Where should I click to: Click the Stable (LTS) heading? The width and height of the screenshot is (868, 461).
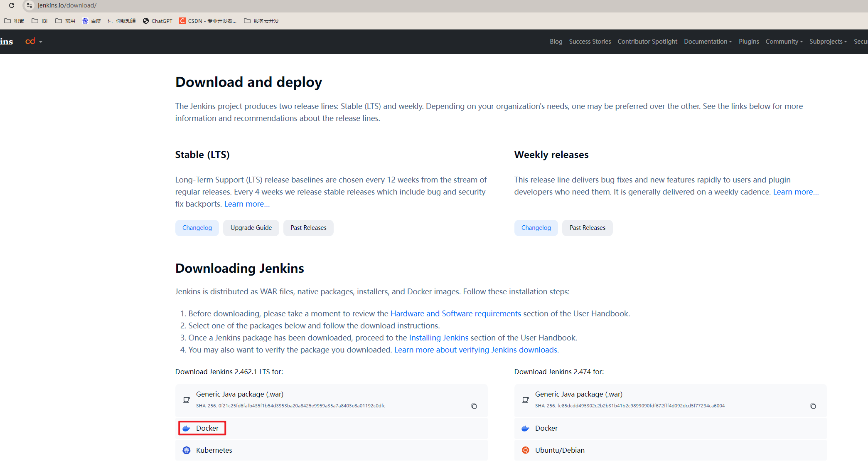(202, 155)
